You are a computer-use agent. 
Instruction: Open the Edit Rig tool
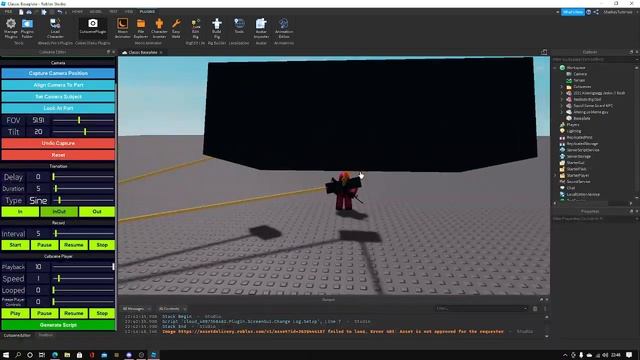coord(196,28)
